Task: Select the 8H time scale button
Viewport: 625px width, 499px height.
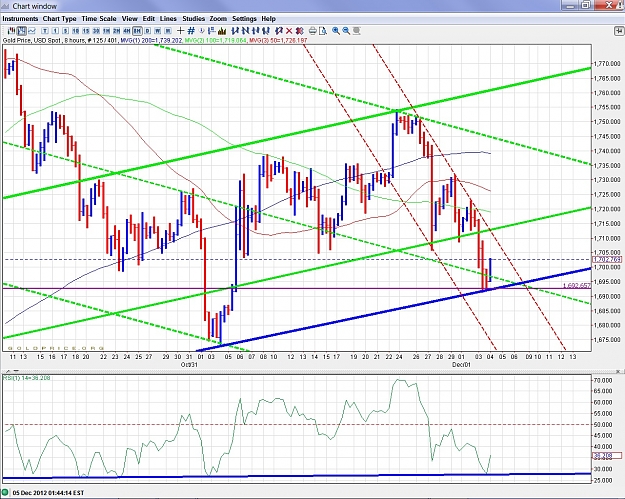Action: point(137,31)
